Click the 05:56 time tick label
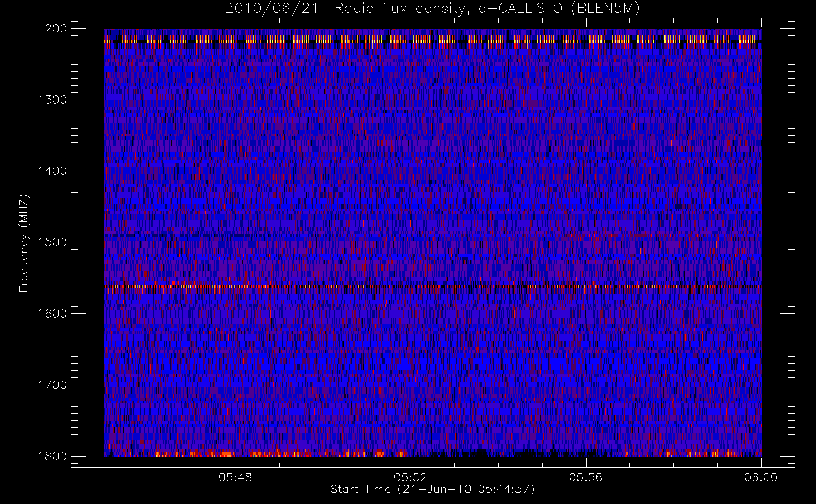The width and height of the screenshot is (816, 504). coord(586,477)
